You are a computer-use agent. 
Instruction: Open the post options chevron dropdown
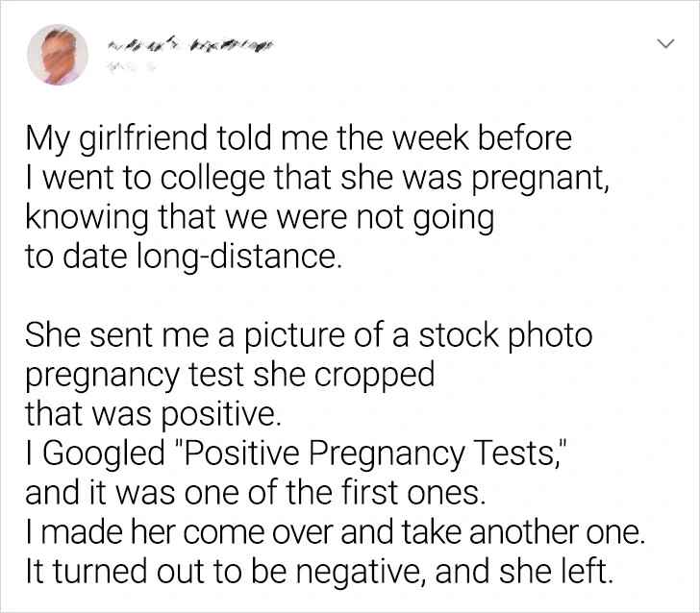point(662,45)
